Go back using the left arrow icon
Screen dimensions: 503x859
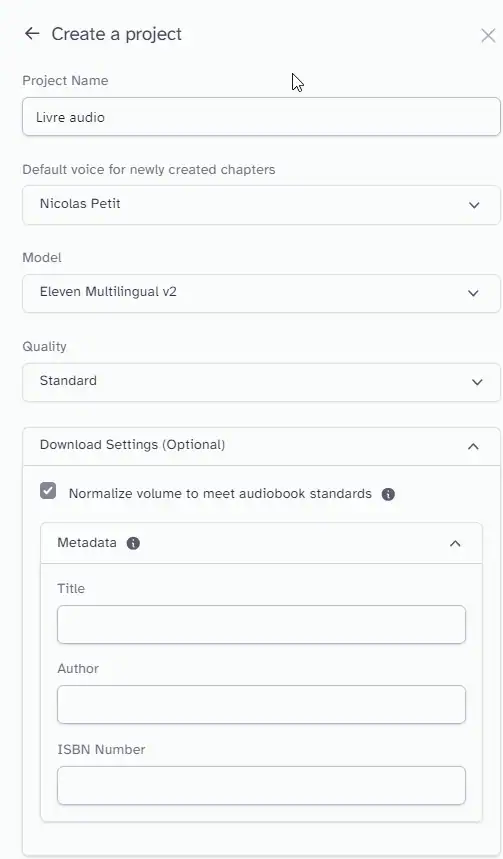[x=32, y=33]
